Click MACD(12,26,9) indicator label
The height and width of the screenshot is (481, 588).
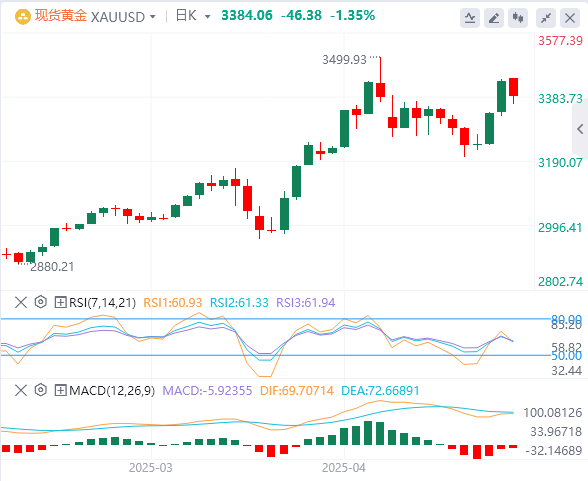[112, 391]
